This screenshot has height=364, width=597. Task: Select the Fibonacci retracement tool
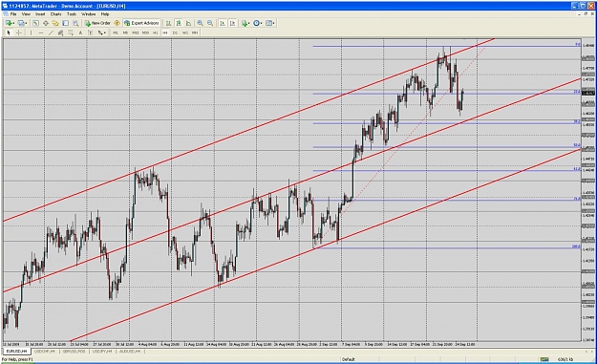click(x=71, y=32)
